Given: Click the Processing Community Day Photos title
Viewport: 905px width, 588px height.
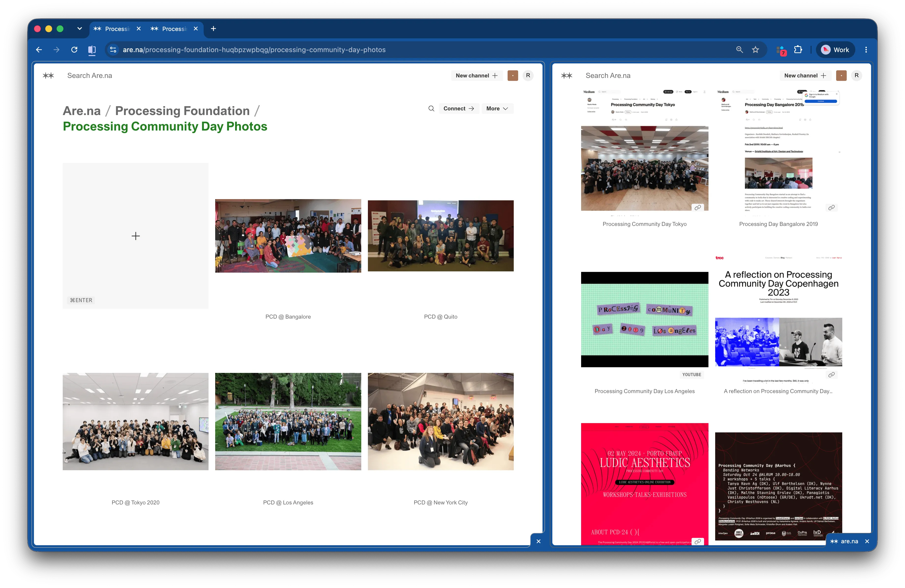Looking at the screenshot, I should (x=165, y=127).
